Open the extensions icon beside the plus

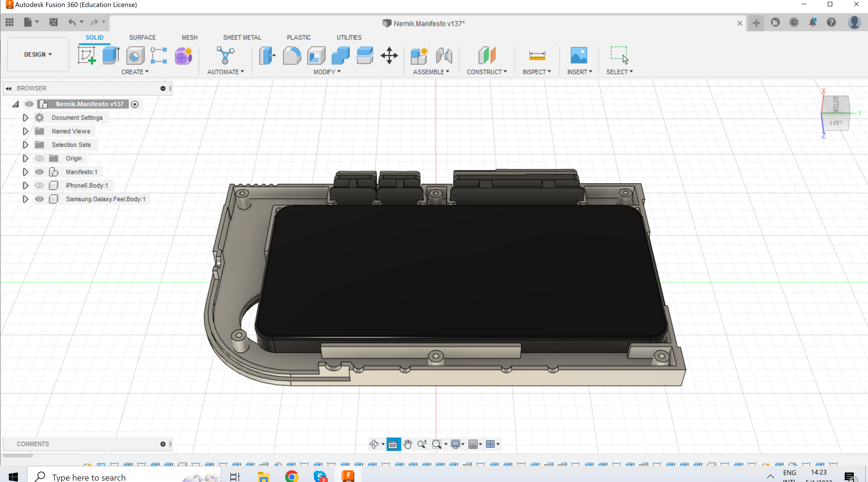tap(775, 22)
